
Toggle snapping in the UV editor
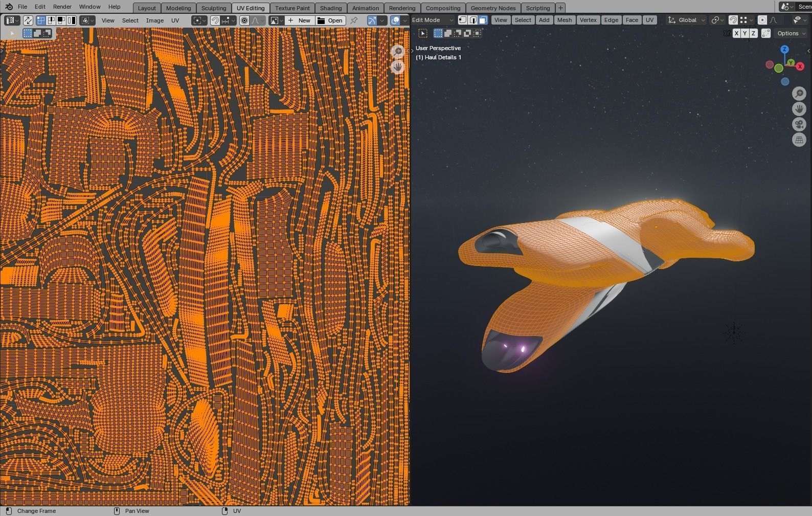click(x=215, y=20)
